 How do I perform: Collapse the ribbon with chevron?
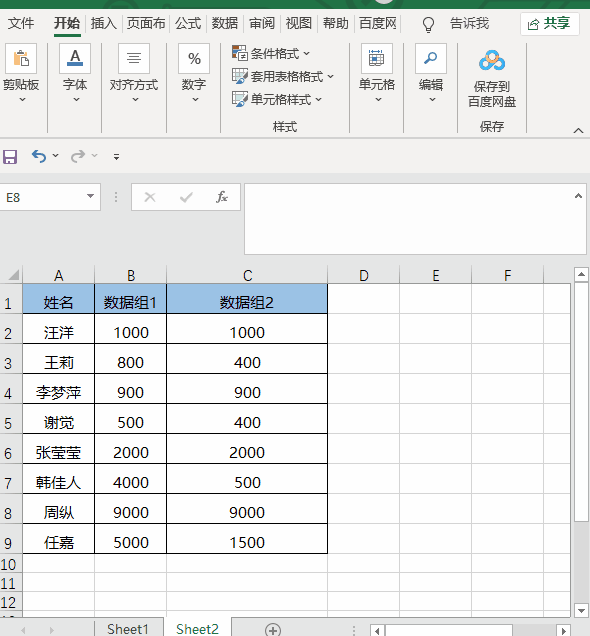pos(578,131)
